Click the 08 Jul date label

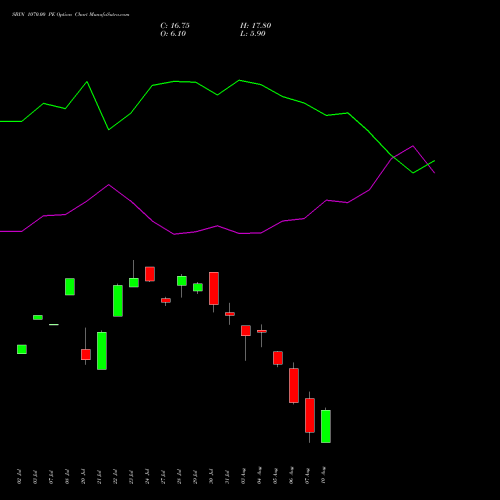point(67,477)
